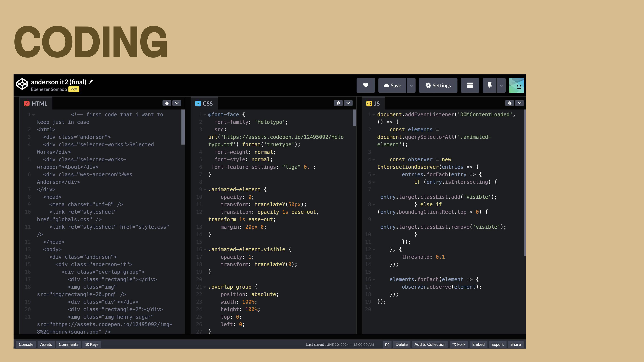
Task: Click the red HTML slash icon
Action: pyautogui.click(x=26, y=103)
